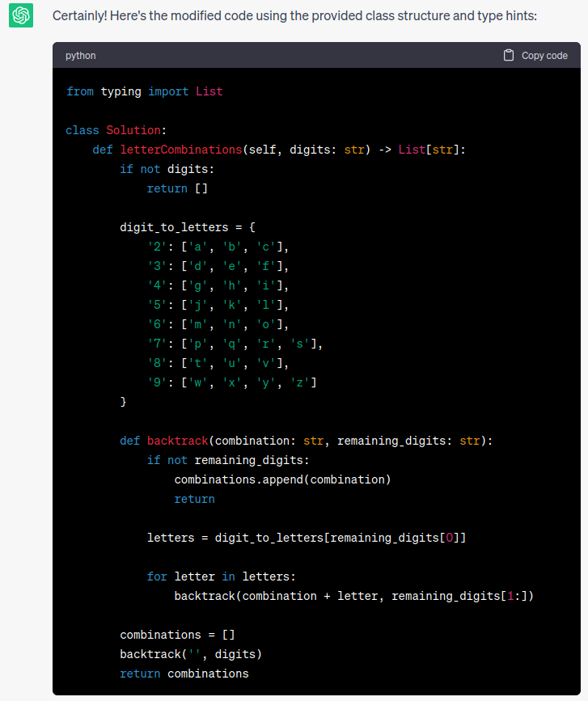Screen dimensions: 588x701
Task: Click the 'if not remaining_digits:' line
Action: [x=228, y=460]
